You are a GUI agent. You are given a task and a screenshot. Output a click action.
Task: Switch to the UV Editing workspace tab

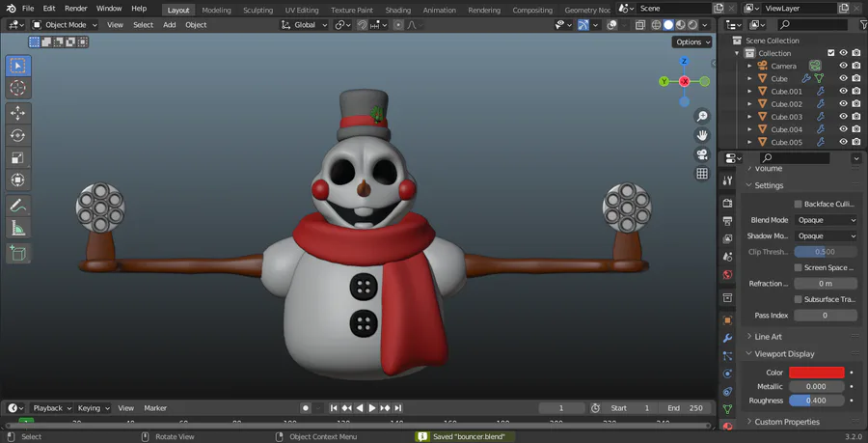(302, 10)
